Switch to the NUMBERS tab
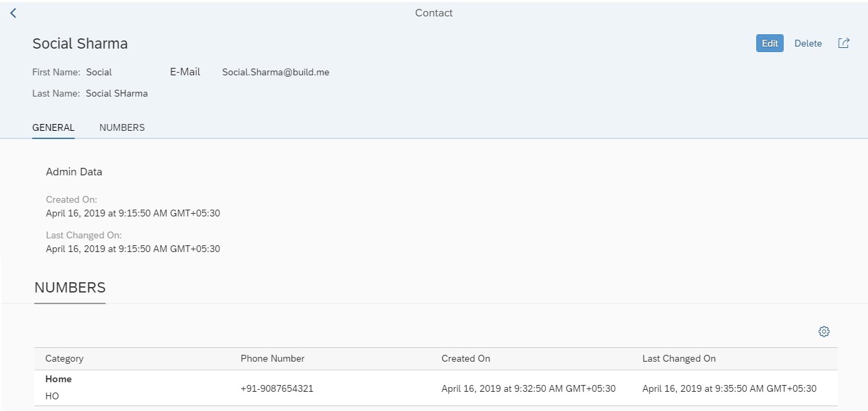 122,127
